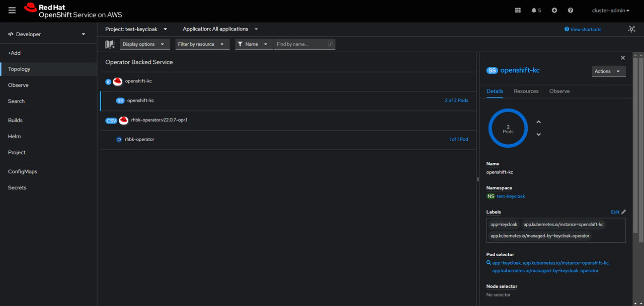Click the D badge for rhbk-operator
The height and width of the screenshot is (306, 644).
click(x=119, y=139)
